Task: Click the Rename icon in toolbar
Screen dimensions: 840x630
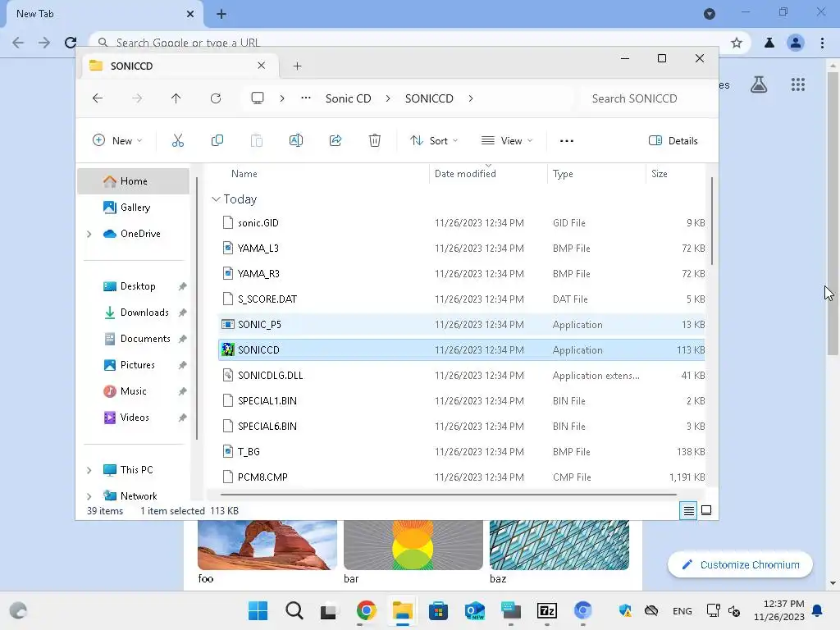Action: pos(295,140)
